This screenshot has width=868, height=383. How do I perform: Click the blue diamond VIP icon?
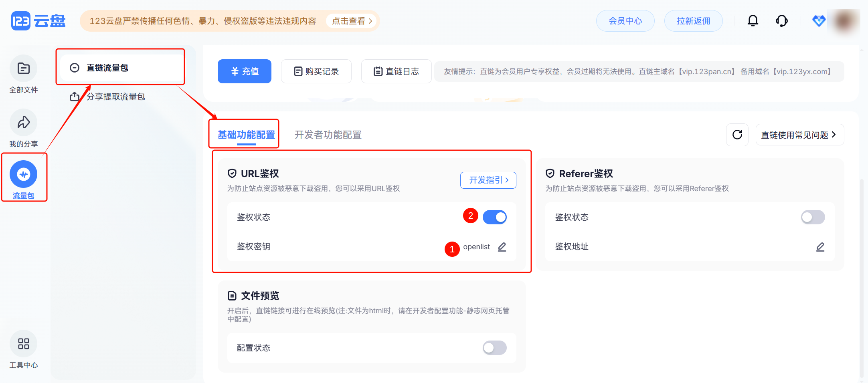pyautogui.click(x=818, y=21)
